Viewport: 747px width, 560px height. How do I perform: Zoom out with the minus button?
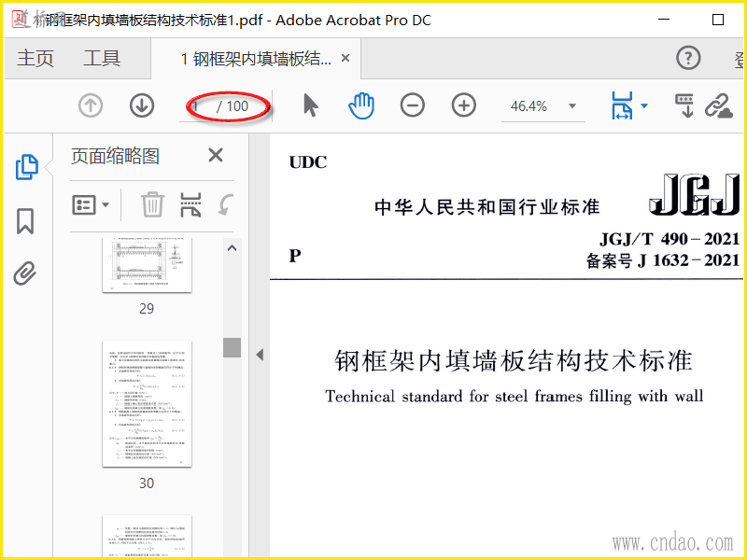pyautogui.click(x=413, y=105)
